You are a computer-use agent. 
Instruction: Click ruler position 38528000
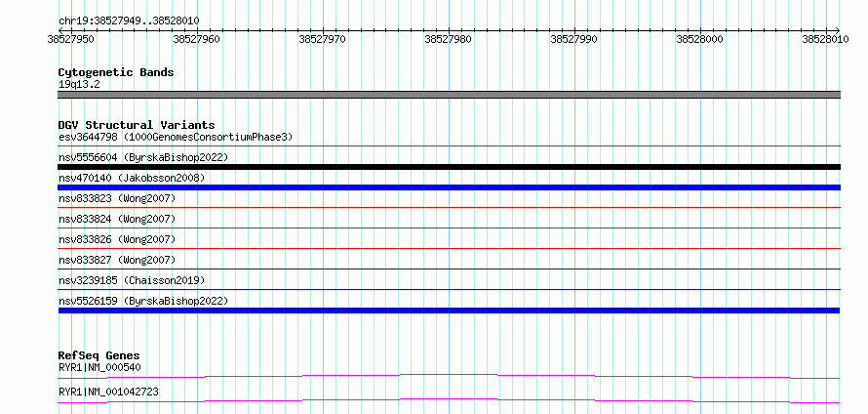click(700, 39)
